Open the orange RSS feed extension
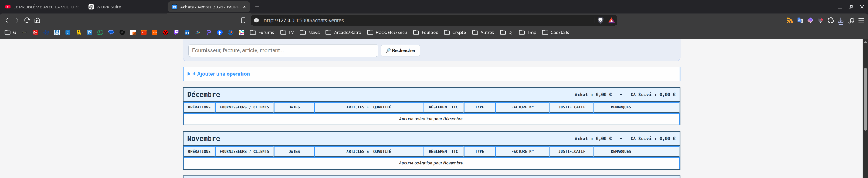868x178 pixels. pos(790,20)
